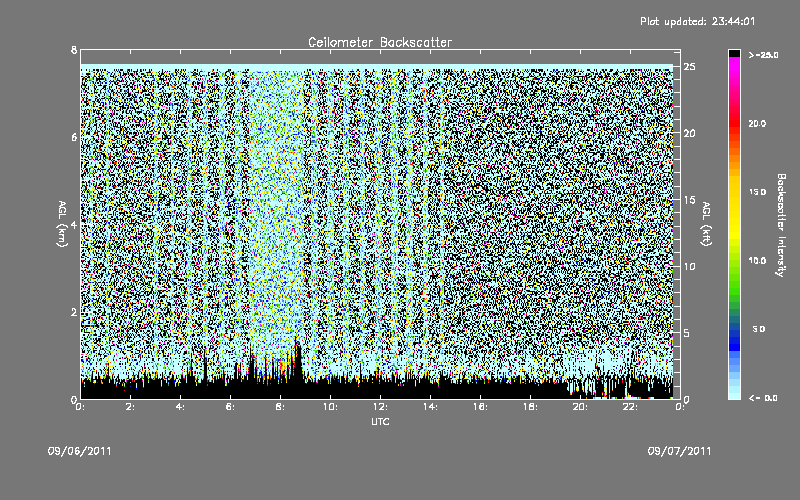Click the "5" tick on the kft axis
Screen dimensions: 800x500
tap(687, 333)
